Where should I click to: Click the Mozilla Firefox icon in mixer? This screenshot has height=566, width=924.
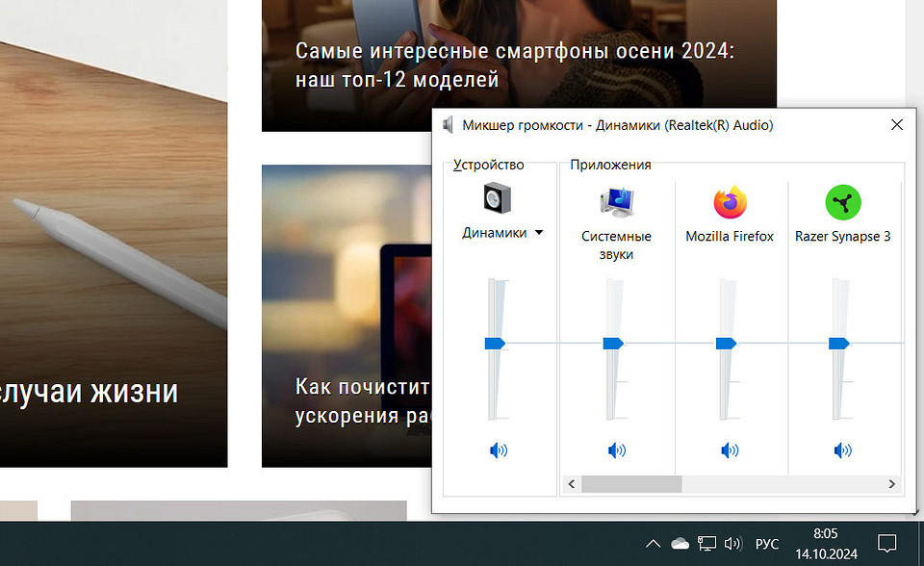[x=730, y=204]
